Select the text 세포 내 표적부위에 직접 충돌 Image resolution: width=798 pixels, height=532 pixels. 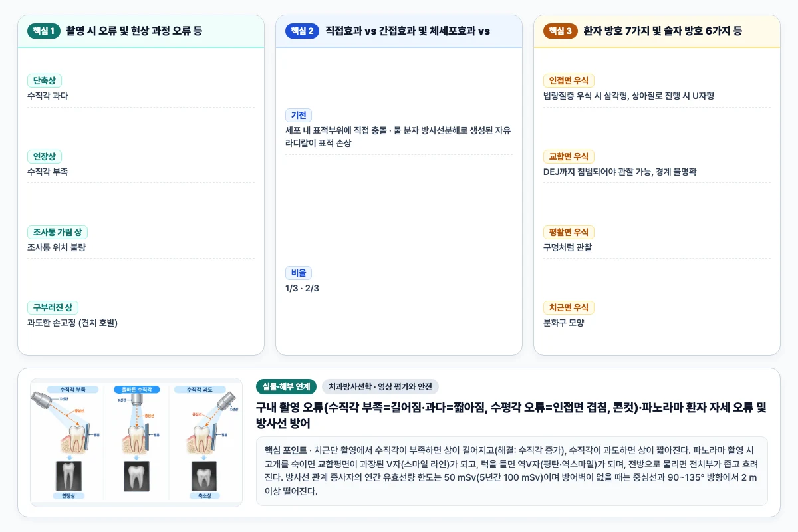[x=338, y=130]
